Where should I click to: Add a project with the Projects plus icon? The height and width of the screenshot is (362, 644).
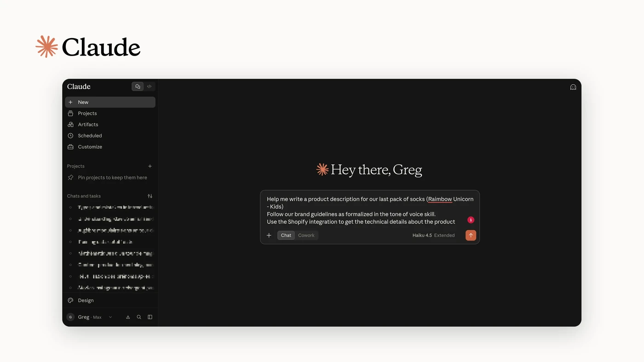(150, 166)
